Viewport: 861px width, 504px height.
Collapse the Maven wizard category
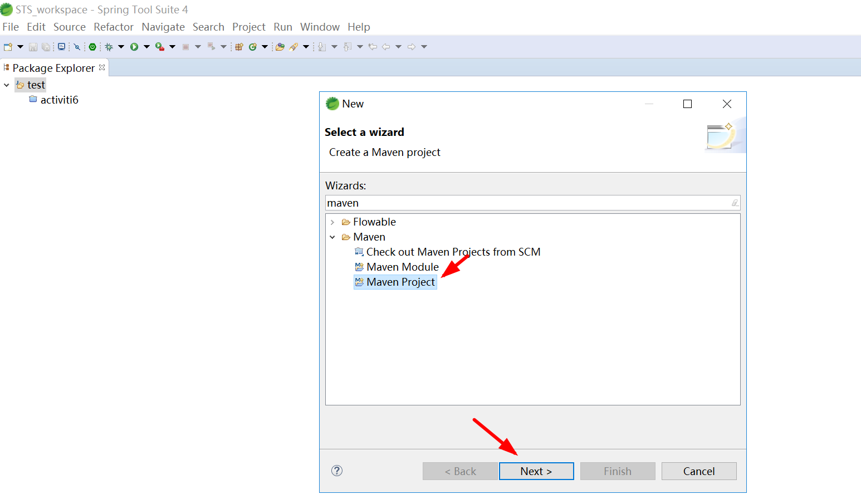[x=332, y=237]
